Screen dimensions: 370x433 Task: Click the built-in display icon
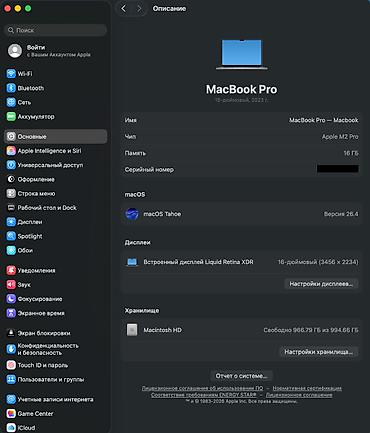(132, 262)
